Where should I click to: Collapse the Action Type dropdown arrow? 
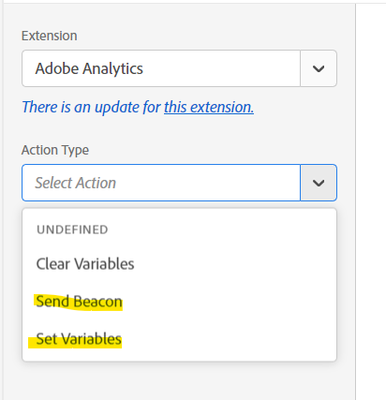click(318, 183)
